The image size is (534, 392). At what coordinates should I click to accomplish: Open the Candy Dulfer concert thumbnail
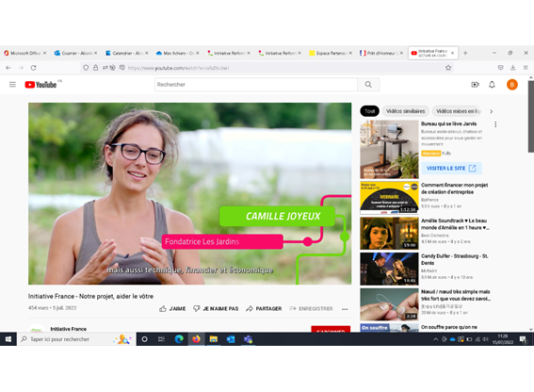(x=389, y=269)
